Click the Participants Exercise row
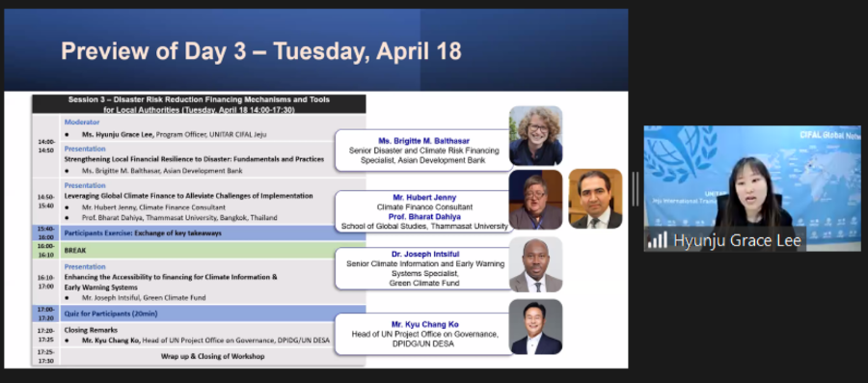This screenshot has width=868, height=383. (x=199, y=233)
